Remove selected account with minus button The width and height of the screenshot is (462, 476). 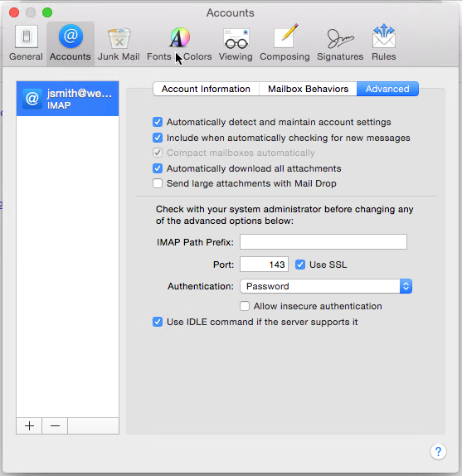coord(55,426)
